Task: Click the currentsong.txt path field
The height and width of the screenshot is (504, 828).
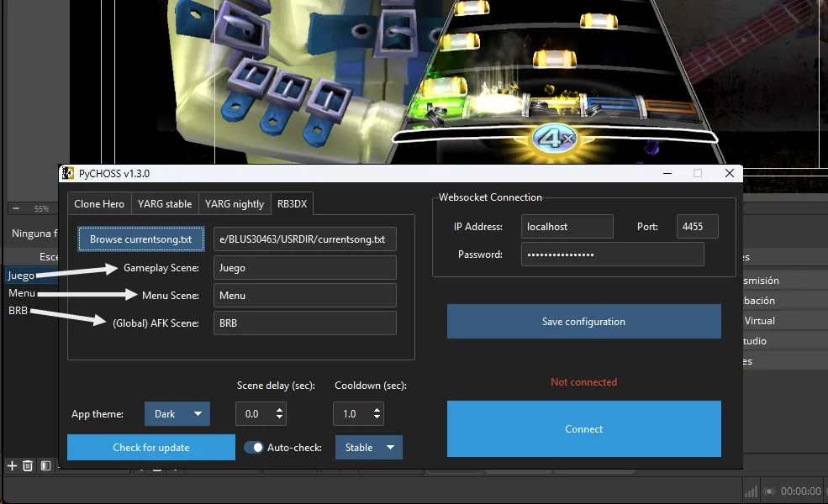Action: point(304,239)
